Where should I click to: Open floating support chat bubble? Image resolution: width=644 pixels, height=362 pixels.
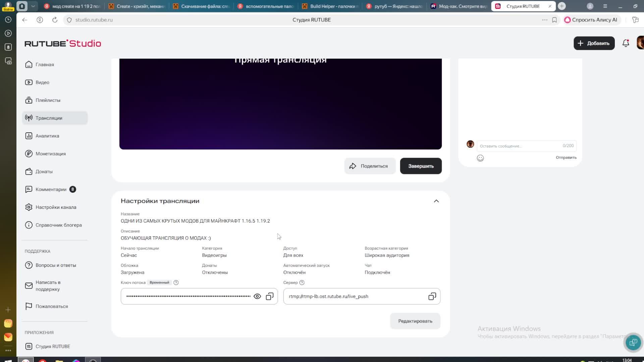[633, 342]
